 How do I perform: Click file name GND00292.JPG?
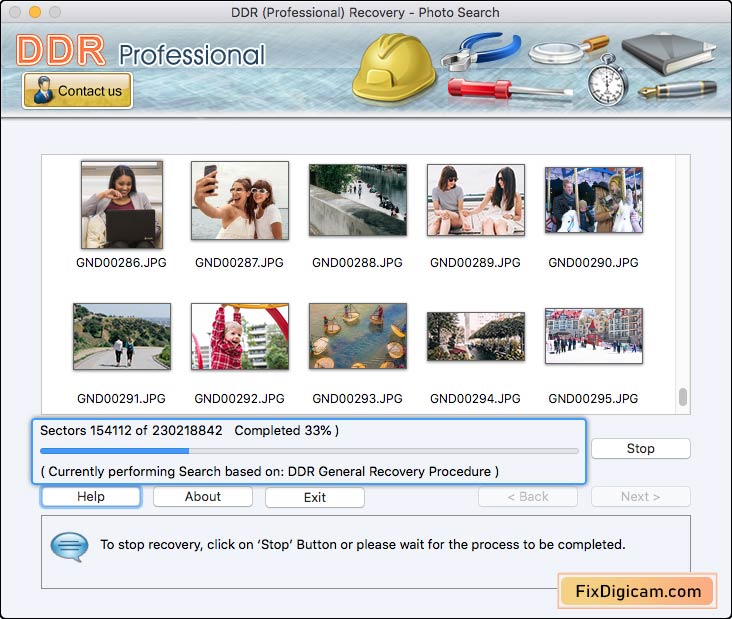coord(239,399)
